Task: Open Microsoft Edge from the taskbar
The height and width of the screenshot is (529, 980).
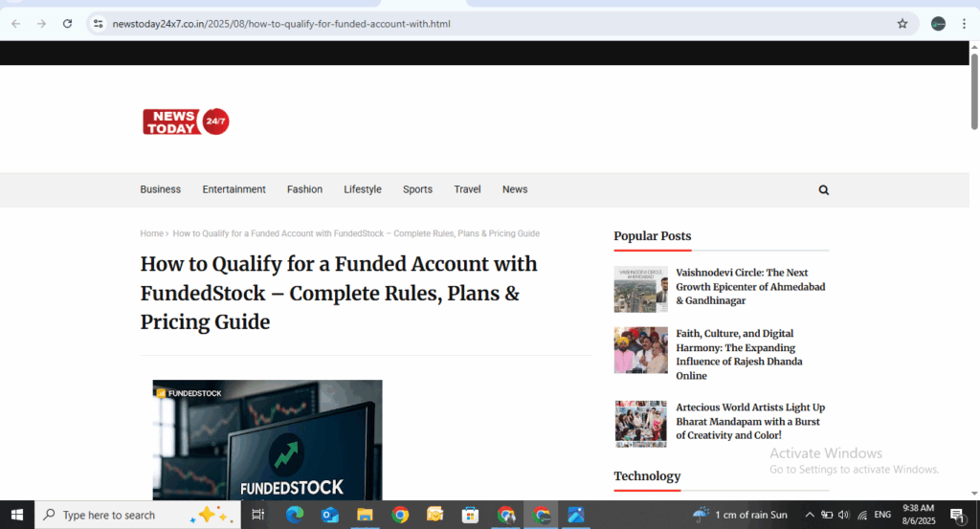Action: click(294, 515)
